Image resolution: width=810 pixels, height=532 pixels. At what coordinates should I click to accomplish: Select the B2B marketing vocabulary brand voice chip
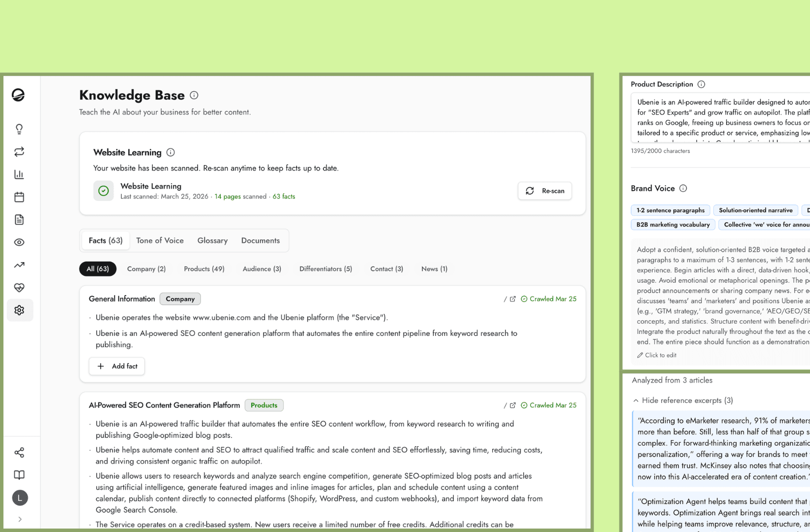pos(673,225)
